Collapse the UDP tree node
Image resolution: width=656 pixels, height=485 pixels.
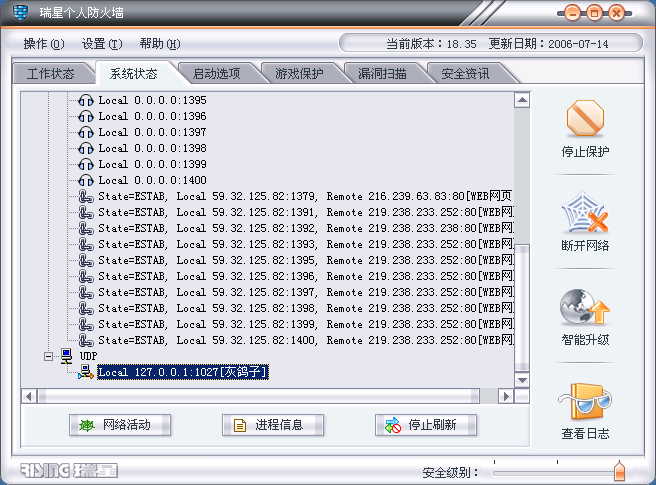coord(49,357)
